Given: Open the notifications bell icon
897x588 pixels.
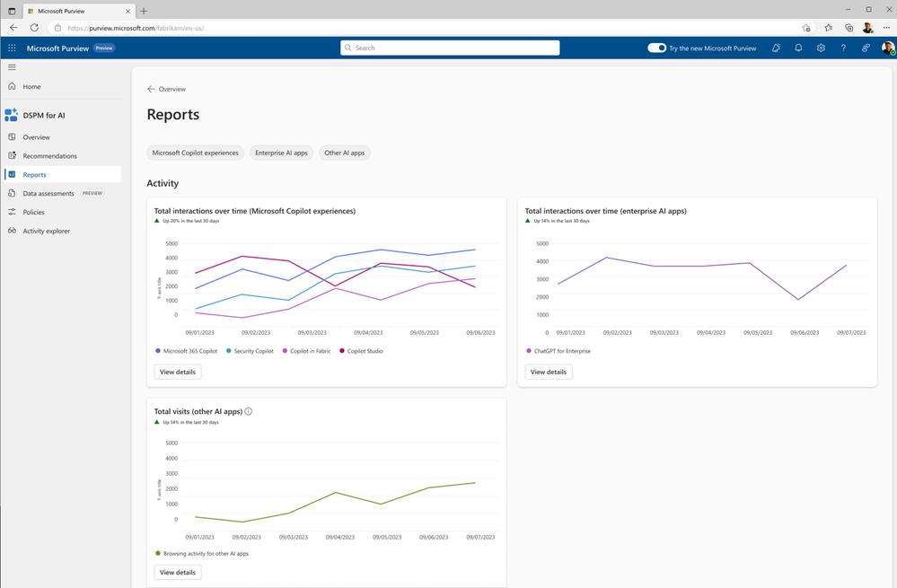Looking at the screenshot, I should coord(798,48).
